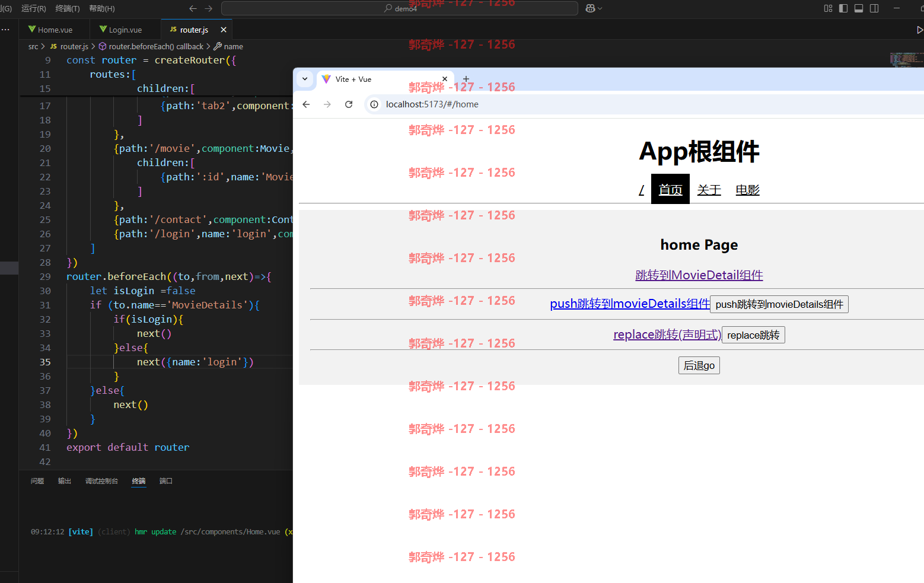Click the replace跳转 button
924x583 pixels.
753,335
